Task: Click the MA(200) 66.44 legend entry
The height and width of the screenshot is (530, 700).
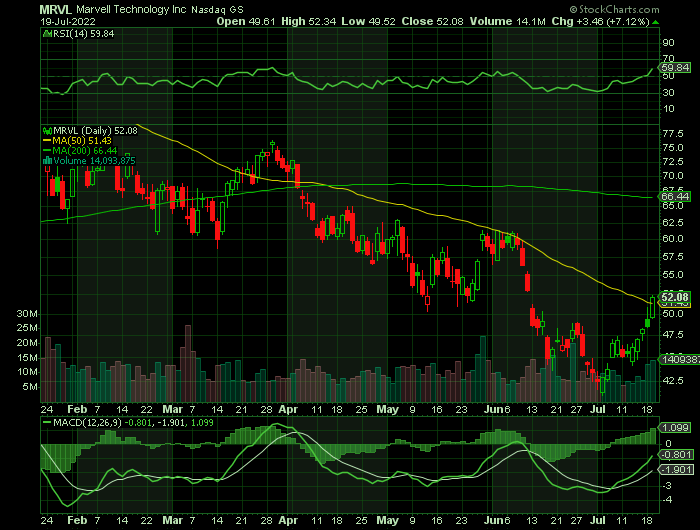Action: point(80,150)
